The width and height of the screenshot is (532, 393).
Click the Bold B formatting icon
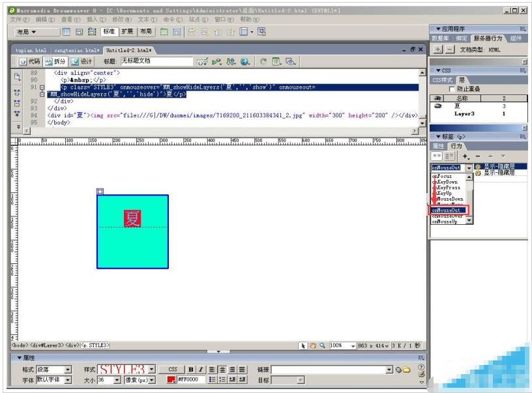coord(192,370)
